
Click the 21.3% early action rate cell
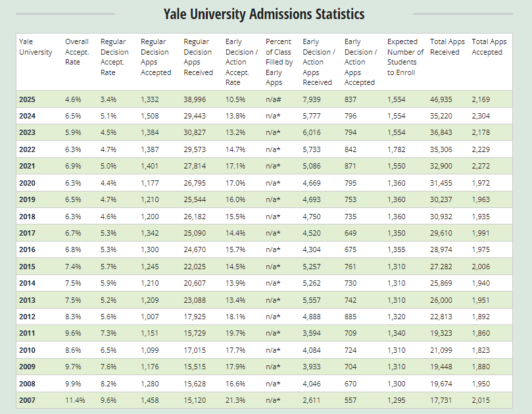coord(235,400)
